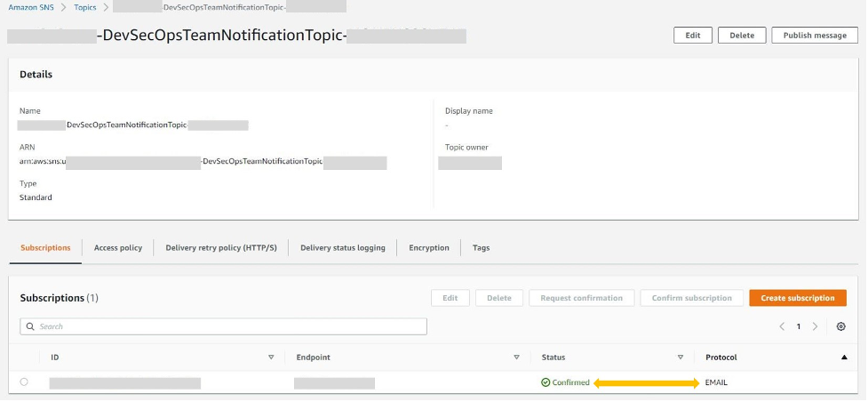Sort subscriptions by Endpoint column arrow
The width and height of the screenshot is (868, 402).
pos(516,358)
